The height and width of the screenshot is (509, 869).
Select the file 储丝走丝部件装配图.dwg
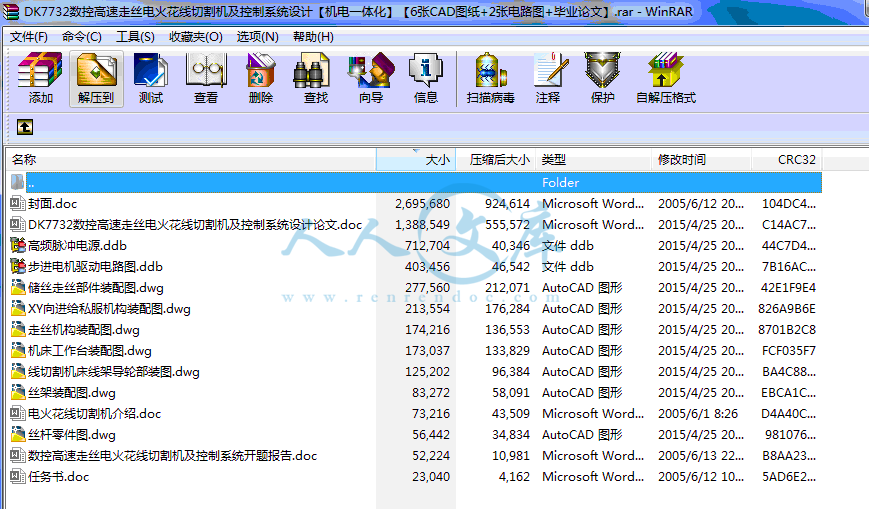(96, 287)
